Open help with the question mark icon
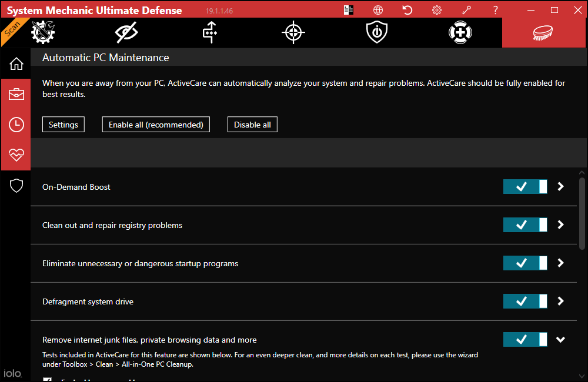 coord(496,10)
